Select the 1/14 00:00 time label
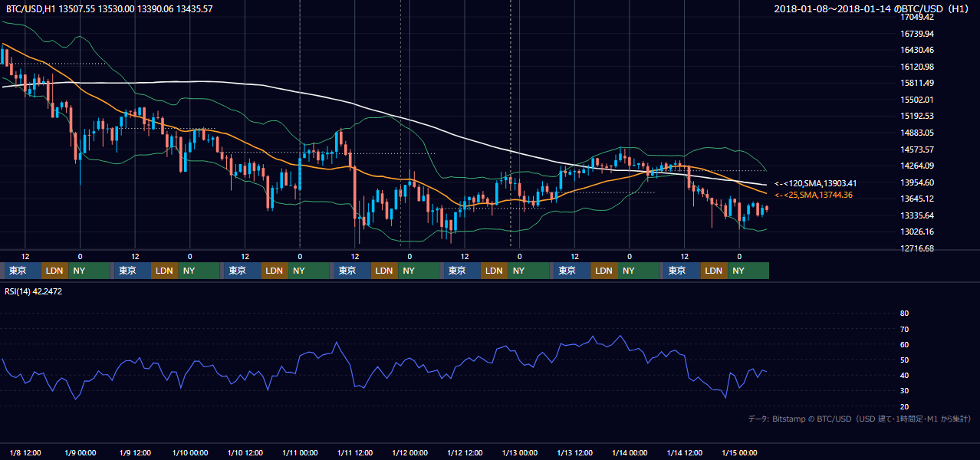 [x=629, y=452]
